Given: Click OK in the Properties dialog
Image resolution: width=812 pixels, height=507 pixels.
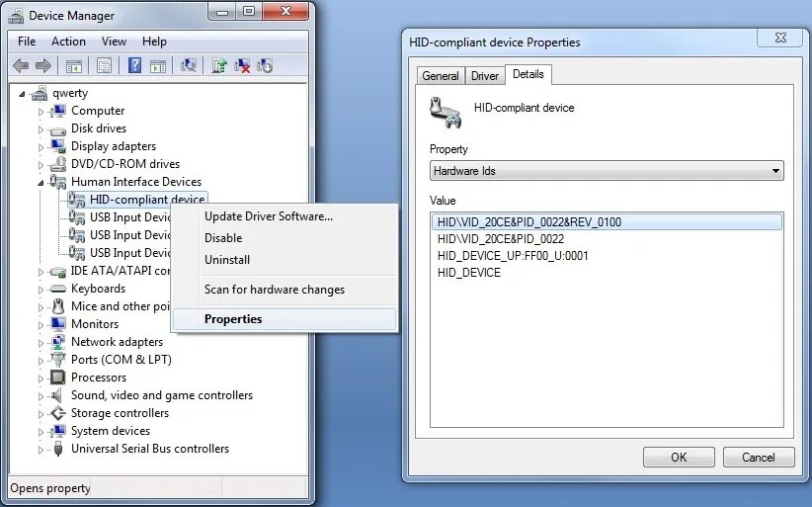Looking at the screenshot, I should [679, 458].
